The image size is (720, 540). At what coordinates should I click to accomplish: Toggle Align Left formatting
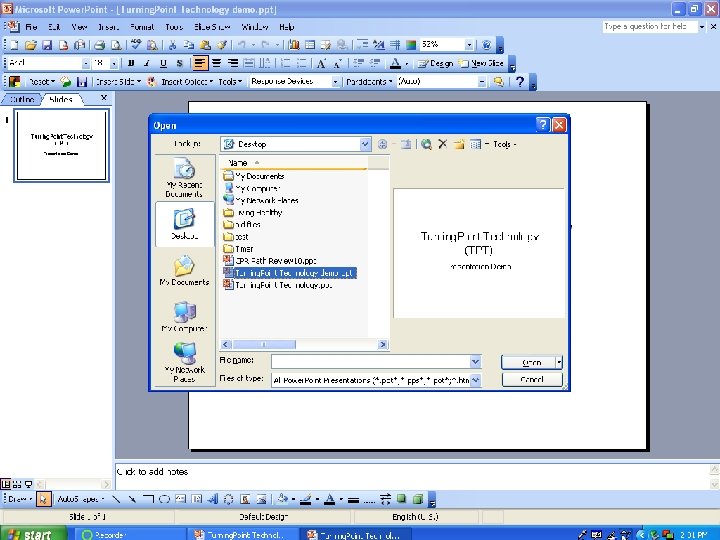coord(199,63)
